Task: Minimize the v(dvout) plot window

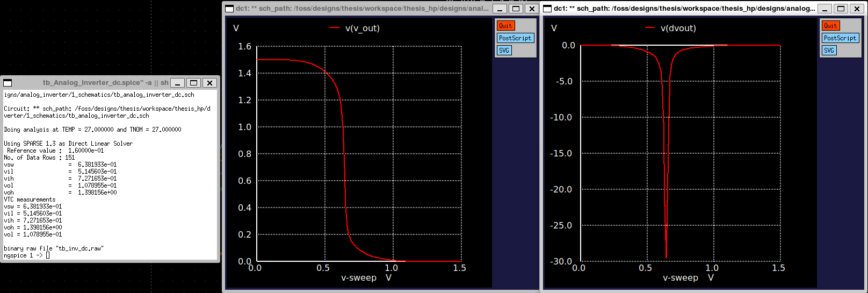Action: coord(825,9)
